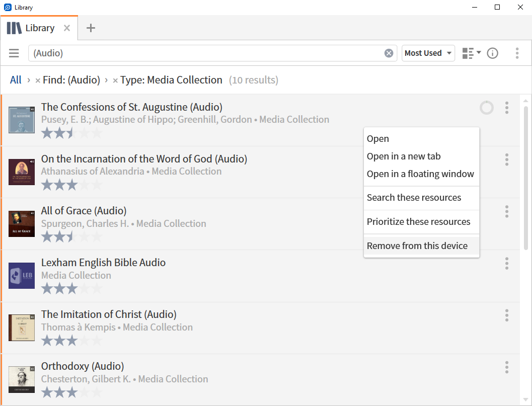Select the Confessions of St. Augustine cover

click(x=22, y=120)
